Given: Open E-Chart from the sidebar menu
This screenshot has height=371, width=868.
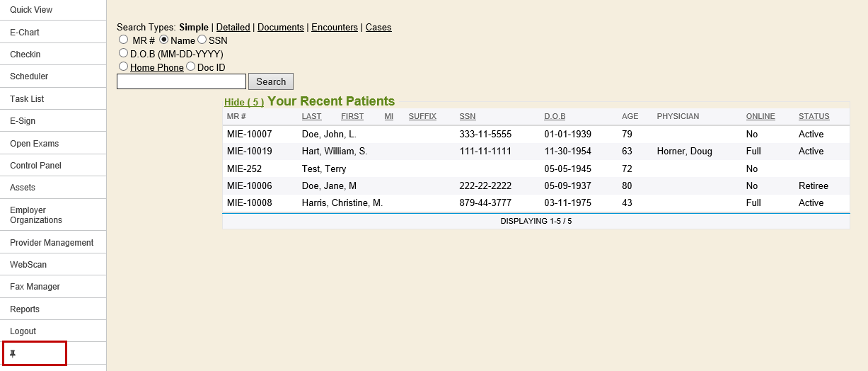Looking at the screenshot, I should coord(25,33).
